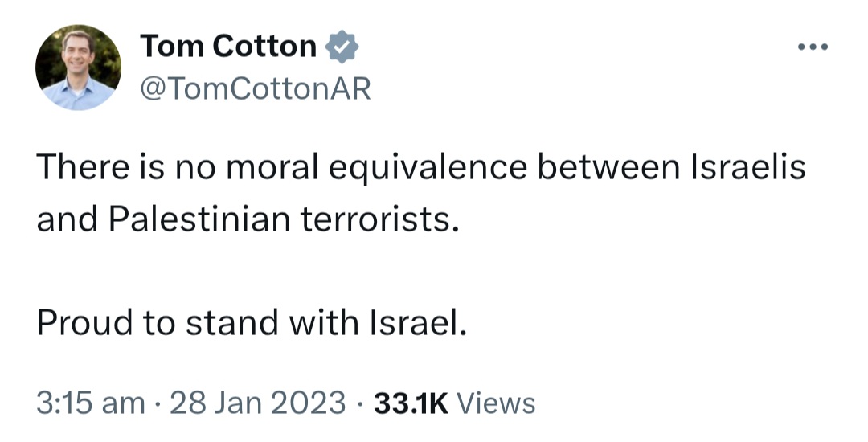
Task: Click the "Tom Cotton" display name
Action: click(228, 46)
